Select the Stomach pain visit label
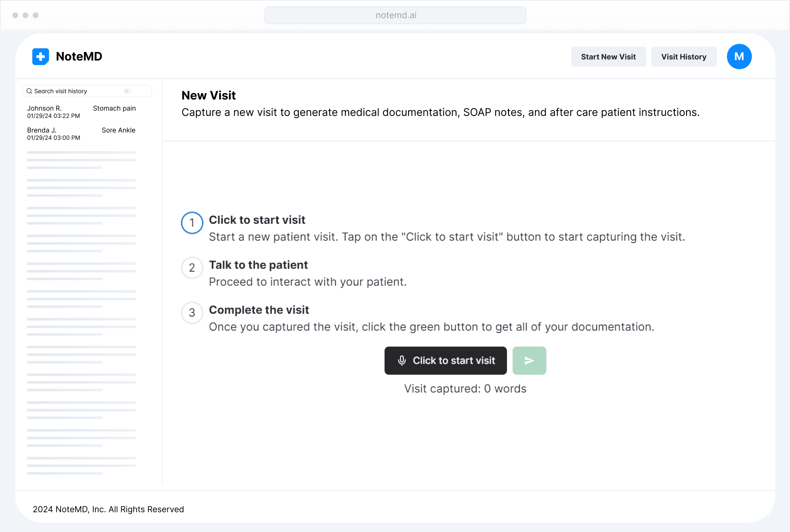 (114, 108)
